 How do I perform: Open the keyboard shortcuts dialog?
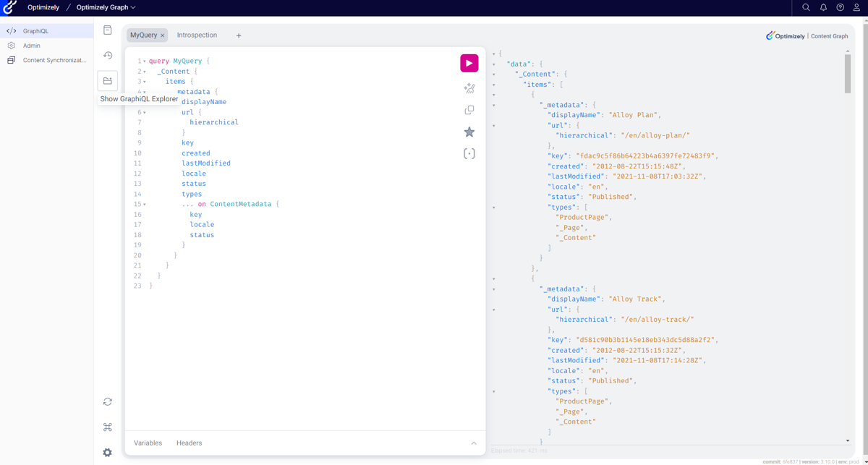pos(107,427)
